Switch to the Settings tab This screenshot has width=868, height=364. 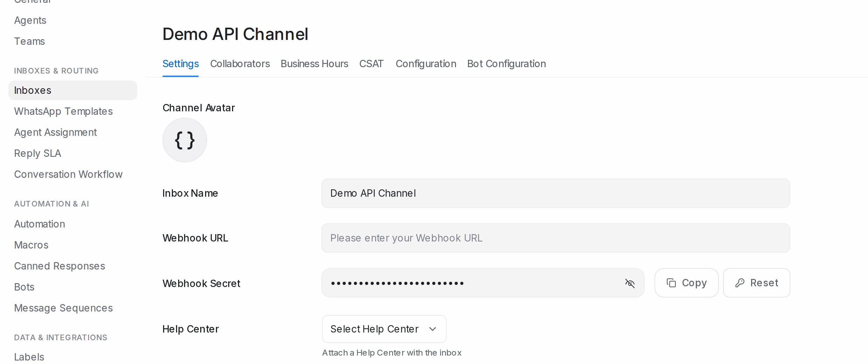point(181,64)
